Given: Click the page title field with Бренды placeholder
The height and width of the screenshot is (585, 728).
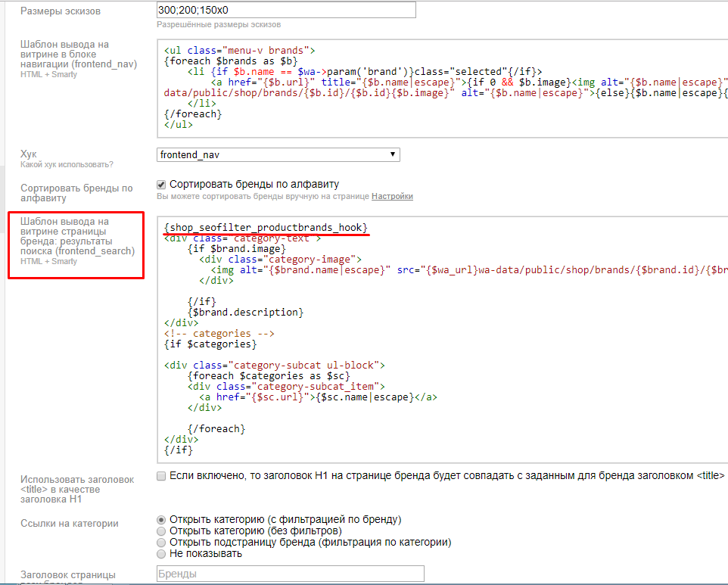Looking at the screenshot, I should click(x=290, y=574).
